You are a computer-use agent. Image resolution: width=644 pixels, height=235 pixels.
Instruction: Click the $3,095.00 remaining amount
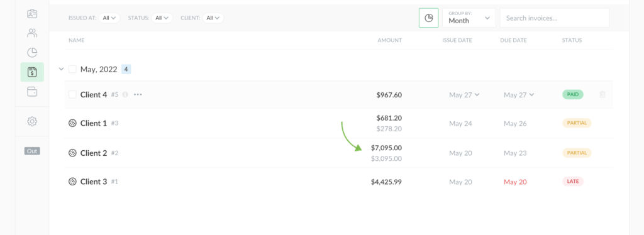(x=386, y=158)
